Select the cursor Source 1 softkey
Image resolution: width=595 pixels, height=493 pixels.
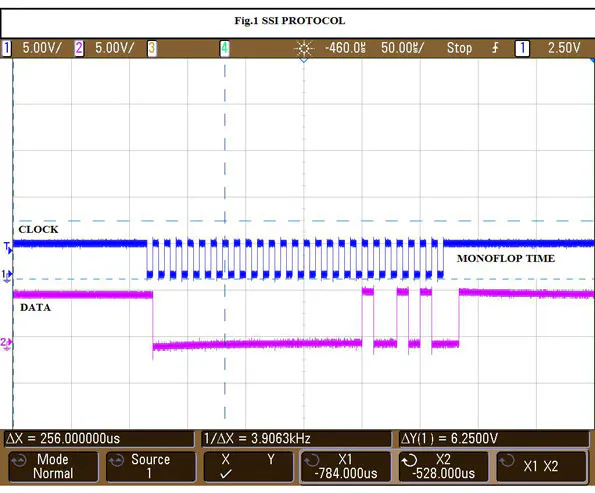(x=151, y=466)
